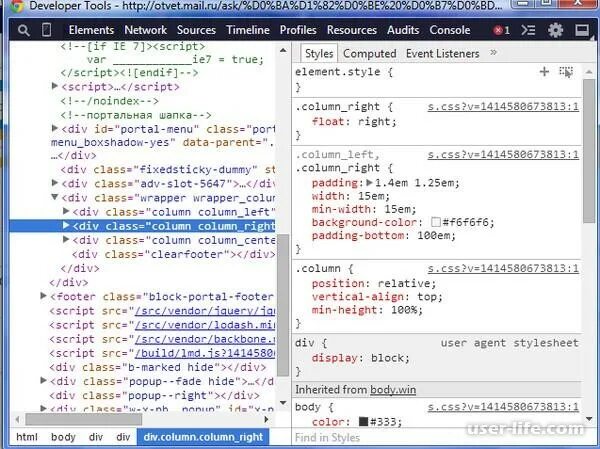Open DevTools settings gear
The image size is (600, 449).
tap(555, 30)
